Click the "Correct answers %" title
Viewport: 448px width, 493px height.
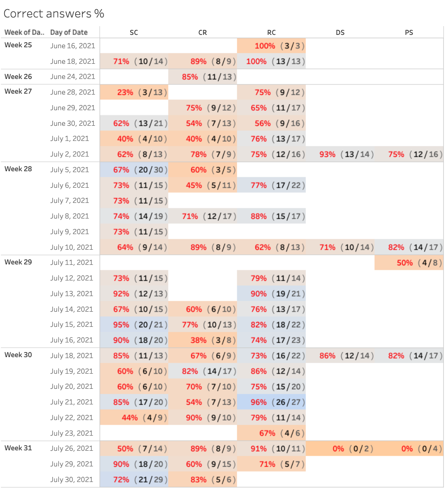pos(54,14)
